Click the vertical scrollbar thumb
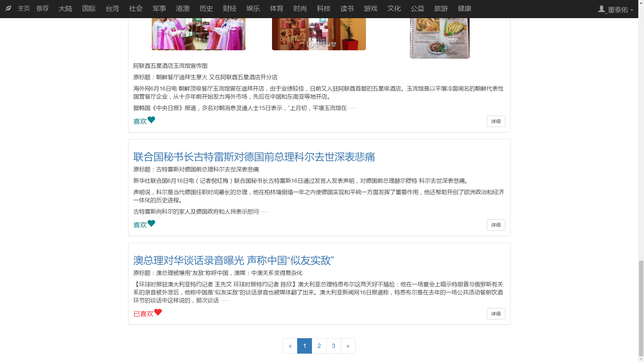Screen dimensions: 644x362 coord(641,308)
